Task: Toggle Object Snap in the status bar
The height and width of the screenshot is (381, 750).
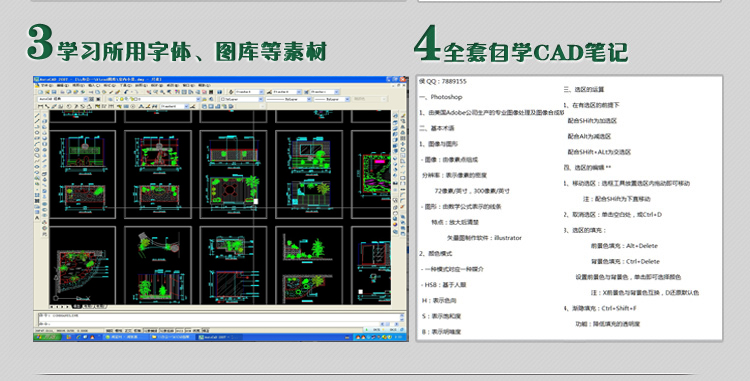Action: point(151,330)
